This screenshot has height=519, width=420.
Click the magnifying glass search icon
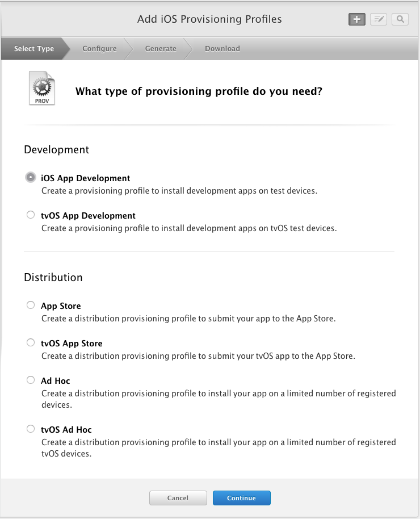point(400,19)
